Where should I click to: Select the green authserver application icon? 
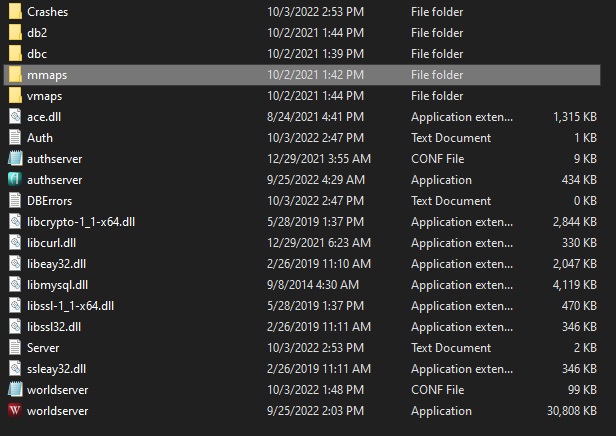pos(15,180)
